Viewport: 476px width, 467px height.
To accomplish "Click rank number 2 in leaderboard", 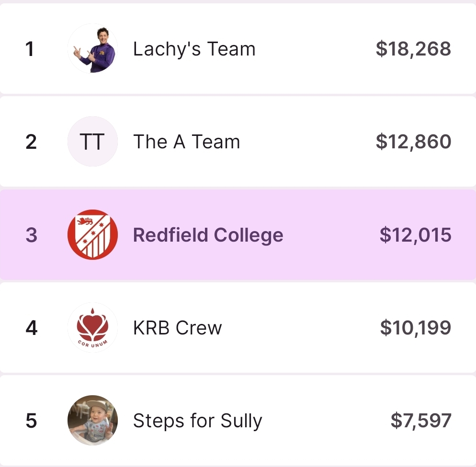I will 31,142.
